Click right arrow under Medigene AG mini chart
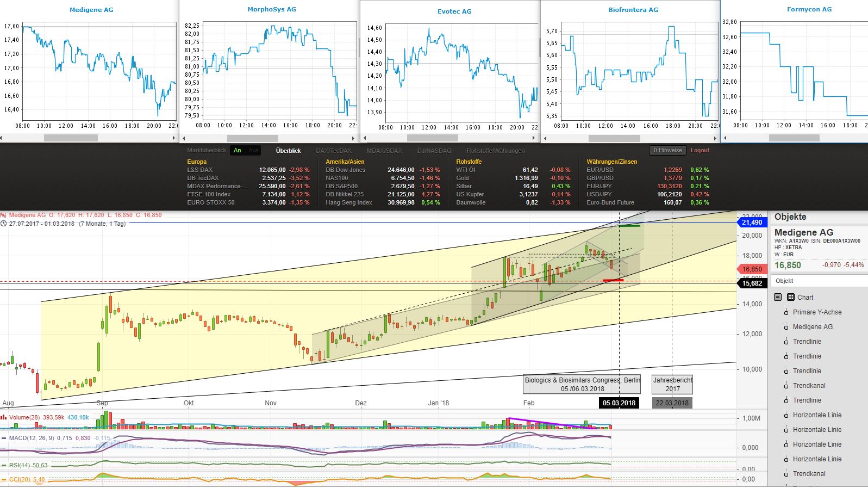This screenshot has width=868, height=488. 174,138
